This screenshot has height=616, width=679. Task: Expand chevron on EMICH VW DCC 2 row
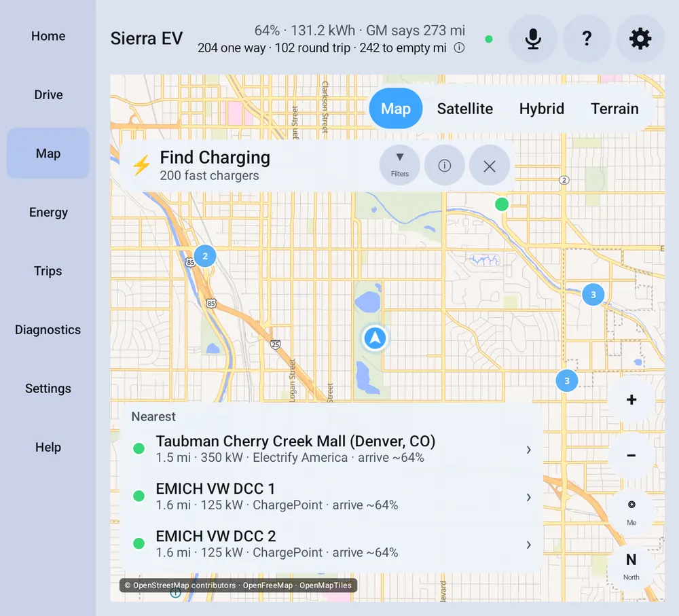click(x=528, y=545)
